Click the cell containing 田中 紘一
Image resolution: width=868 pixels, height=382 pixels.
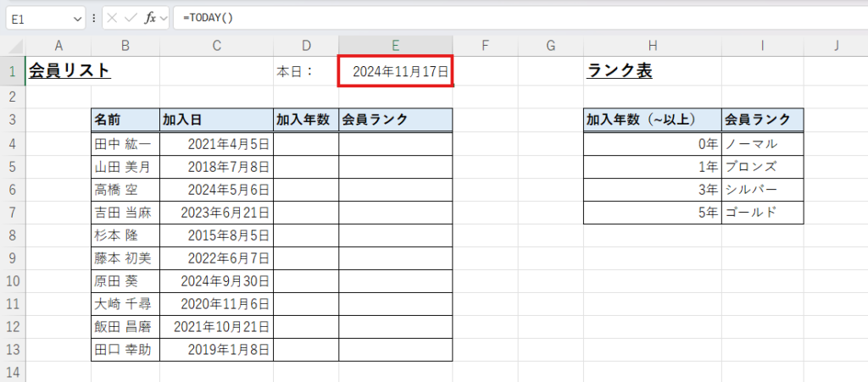[x=125, y=145]
